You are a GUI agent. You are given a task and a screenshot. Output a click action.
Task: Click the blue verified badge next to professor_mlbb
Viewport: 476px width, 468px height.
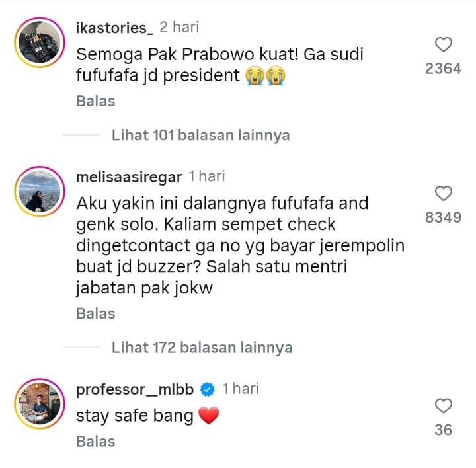click(x=208, y=389)
